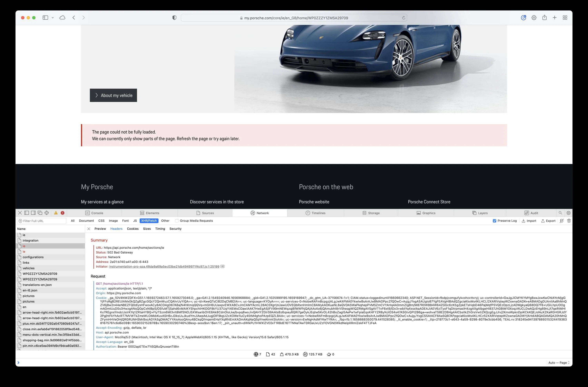588x387 pixels.
Task: Open the About my vehicle button
Action: [113, 95]
